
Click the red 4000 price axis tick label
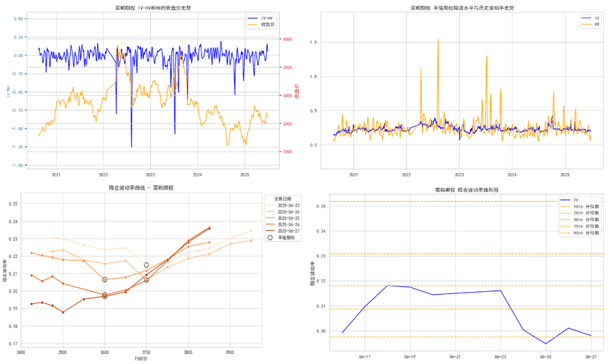[288, 39]
